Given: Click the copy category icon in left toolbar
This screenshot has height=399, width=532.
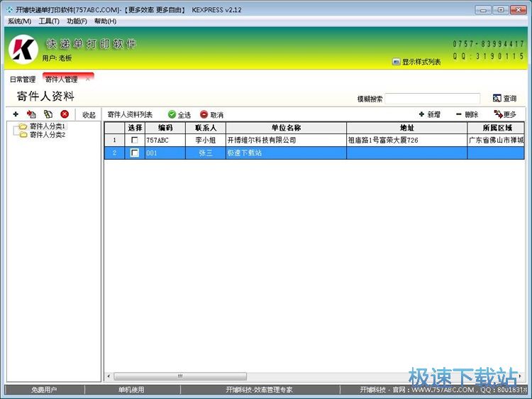Looking at the screenshot, I should (x=48, y=114).
